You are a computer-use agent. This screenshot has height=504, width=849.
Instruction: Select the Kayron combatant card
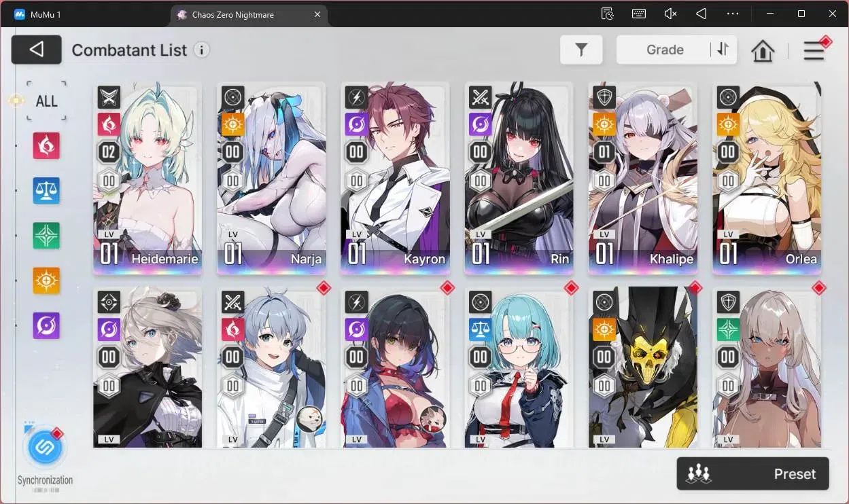tap(395, 179)
